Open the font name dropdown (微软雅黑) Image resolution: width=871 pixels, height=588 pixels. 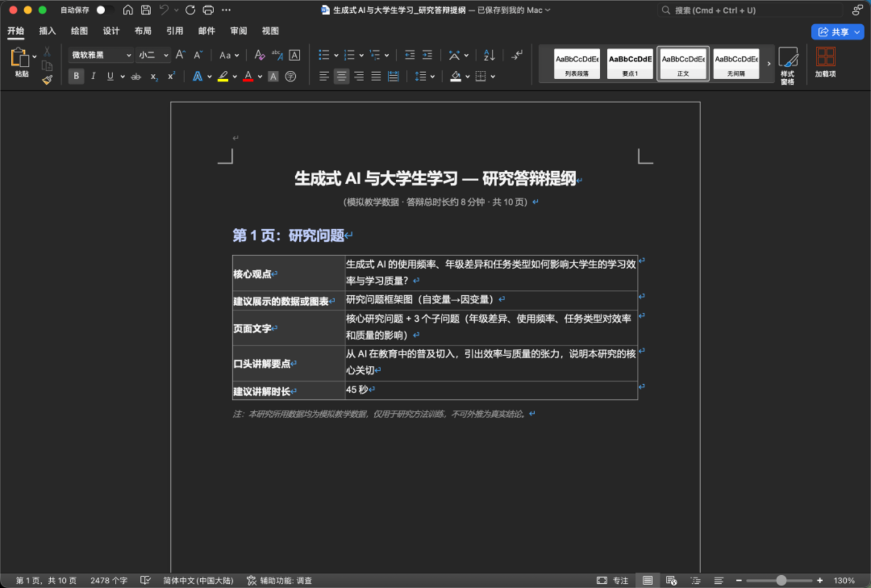(128, 55)
